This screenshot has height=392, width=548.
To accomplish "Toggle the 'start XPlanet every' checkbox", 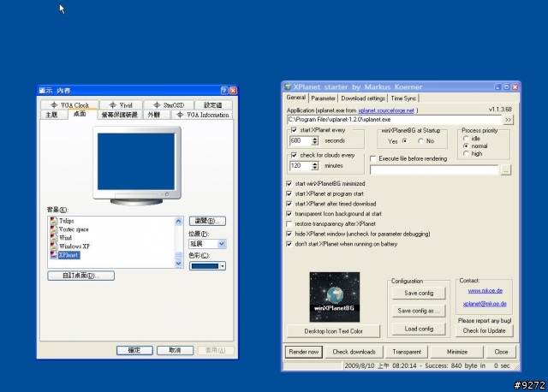I will click(294, 130).
